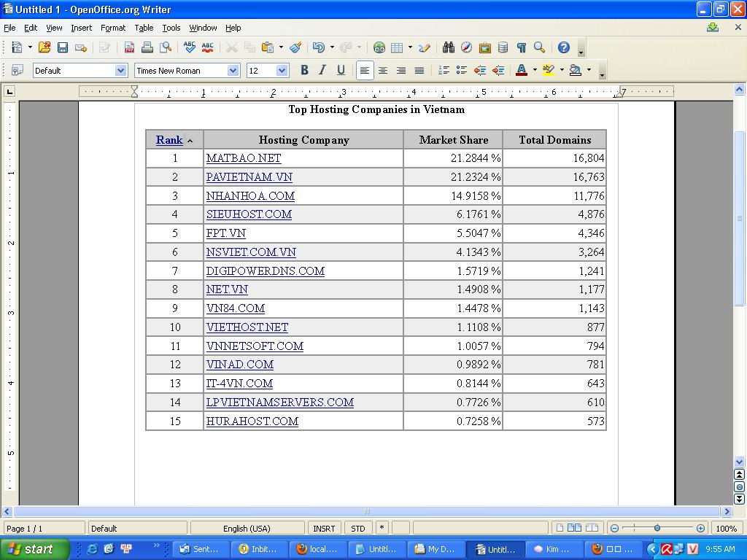Open the Zoom magnifier tool
This screenshot has width=747, height=560.
[539, 47]
